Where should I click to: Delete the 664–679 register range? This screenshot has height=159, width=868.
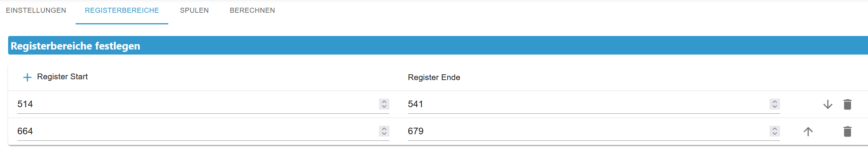[x=847, y=132]
